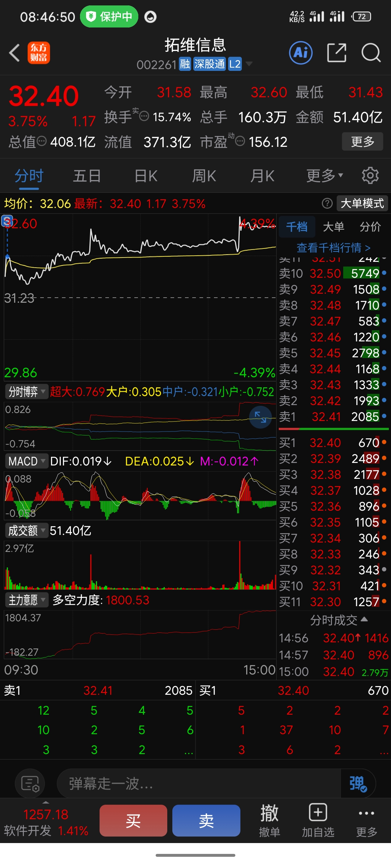Open chart settings gear icon
Viewport: 391px width, 868px height.
[x=370, y=176]
